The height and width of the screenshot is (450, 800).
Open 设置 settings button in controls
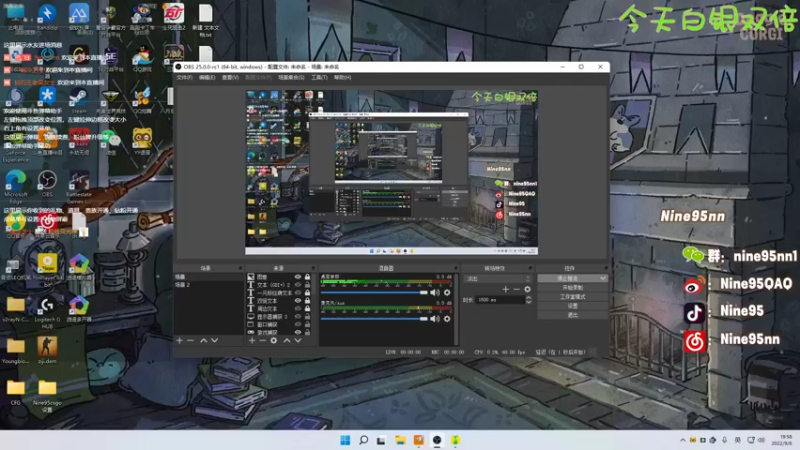click(x=572, y=306)
